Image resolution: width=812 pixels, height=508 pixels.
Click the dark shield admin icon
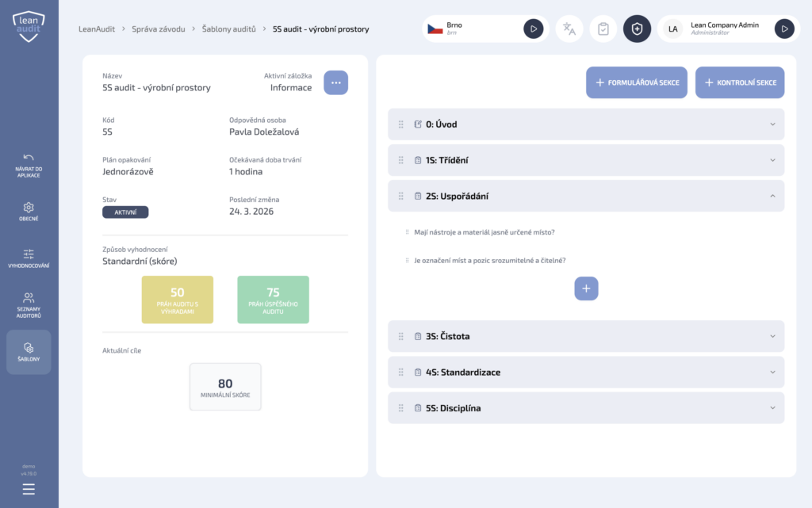tap(637, 29)
